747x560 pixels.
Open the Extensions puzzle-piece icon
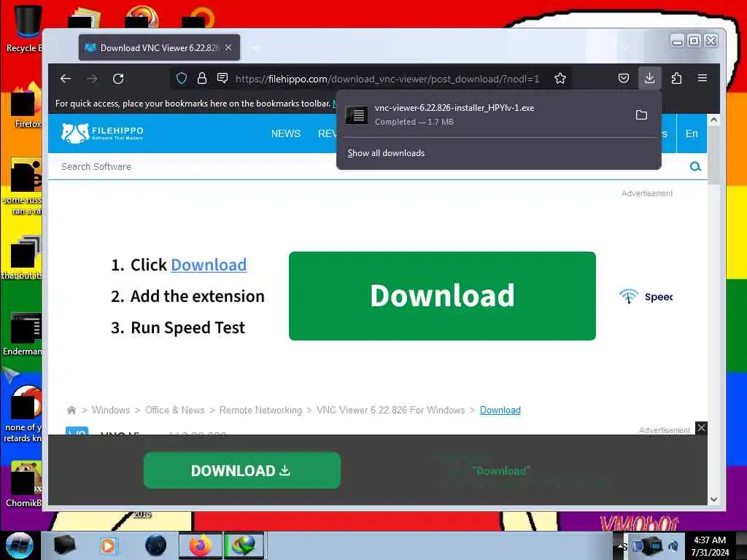point(676,78)
